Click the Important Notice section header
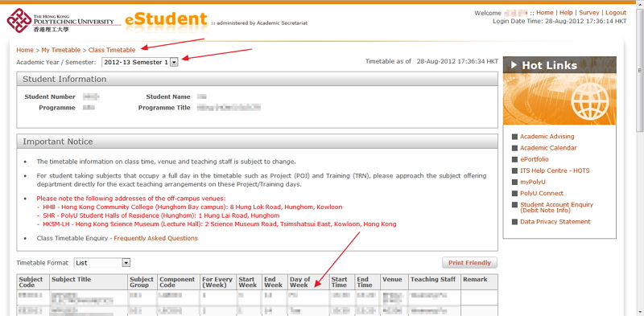This screenshot has height=316, width=644. [x=257, y=142]
